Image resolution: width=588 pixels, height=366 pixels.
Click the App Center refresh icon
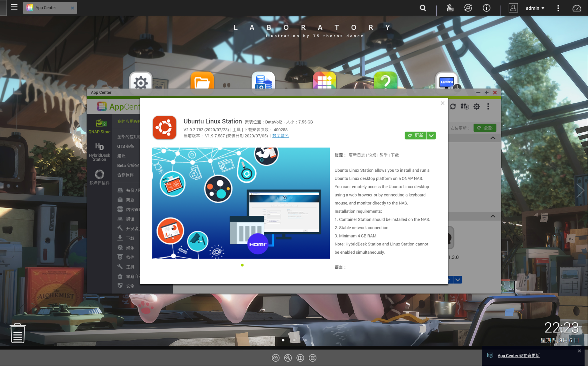click(x=453, y=106)
